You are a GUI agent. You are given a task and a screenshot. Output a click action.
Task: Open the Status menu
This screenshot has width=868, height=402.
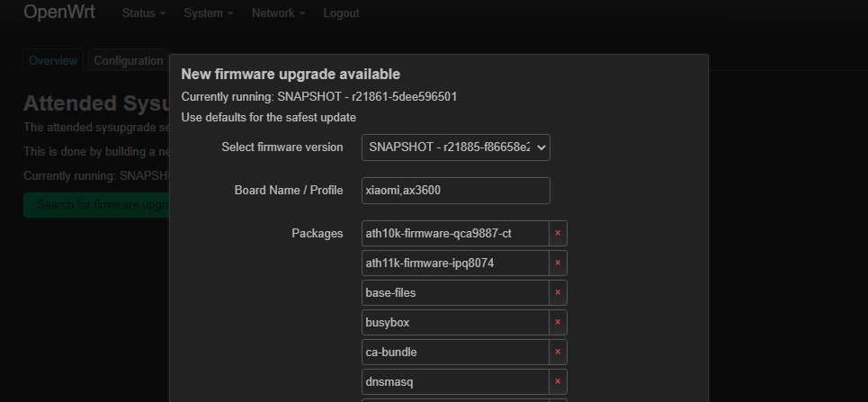tap(144, 13)
